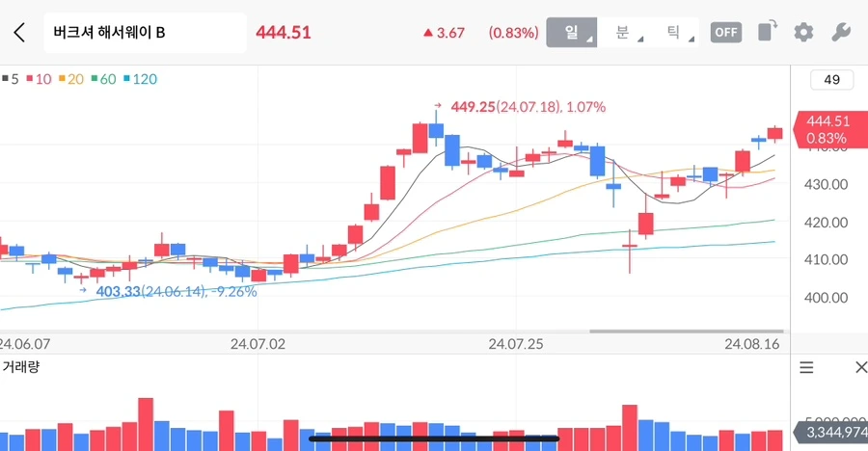Image resolution: width=868 pixels, height=451 pixels.
Task: Click the 410.00 price axis label
Action: click(x=826, y=259)
